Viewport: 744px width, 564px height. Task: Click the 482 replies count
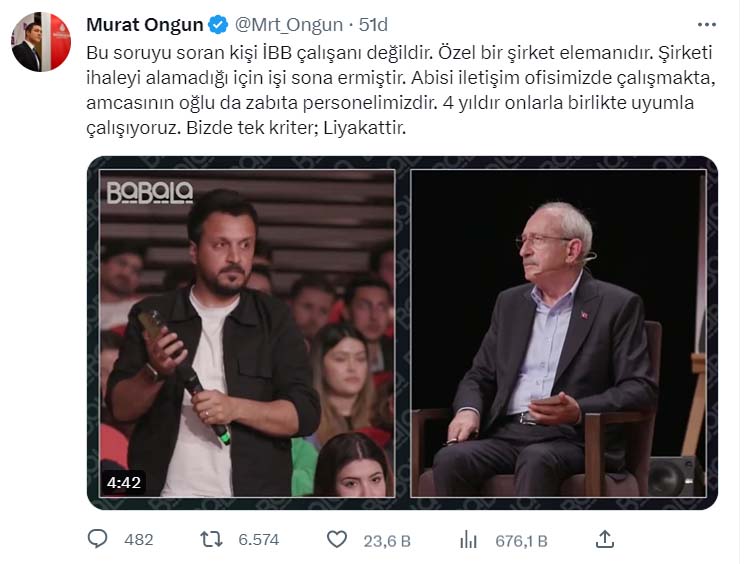click(x=139, y=540)
